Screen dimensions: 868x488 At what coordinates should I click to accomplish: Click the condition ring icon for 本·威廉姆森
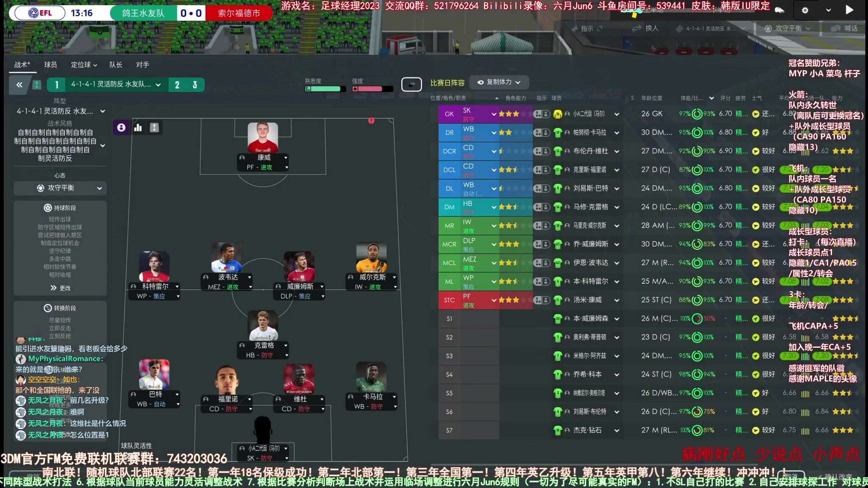[x=697, y=319]
